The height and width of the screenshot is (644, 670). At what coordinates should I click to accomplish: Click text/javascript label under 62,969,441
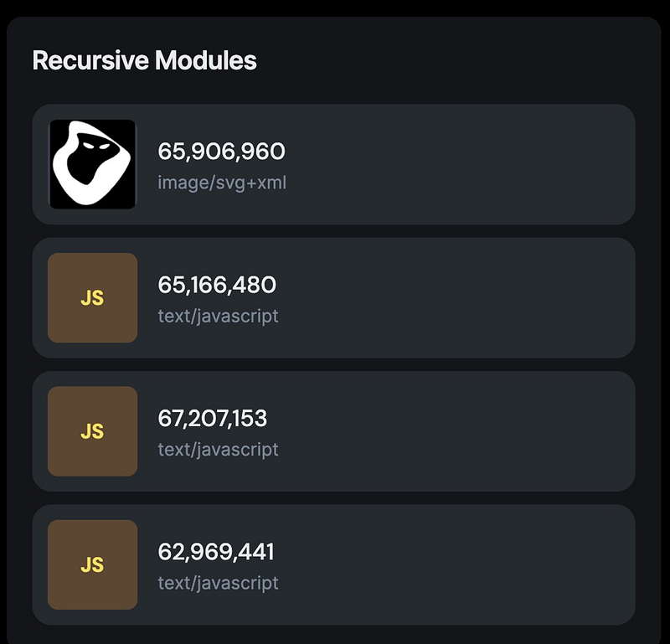[218, 584]
